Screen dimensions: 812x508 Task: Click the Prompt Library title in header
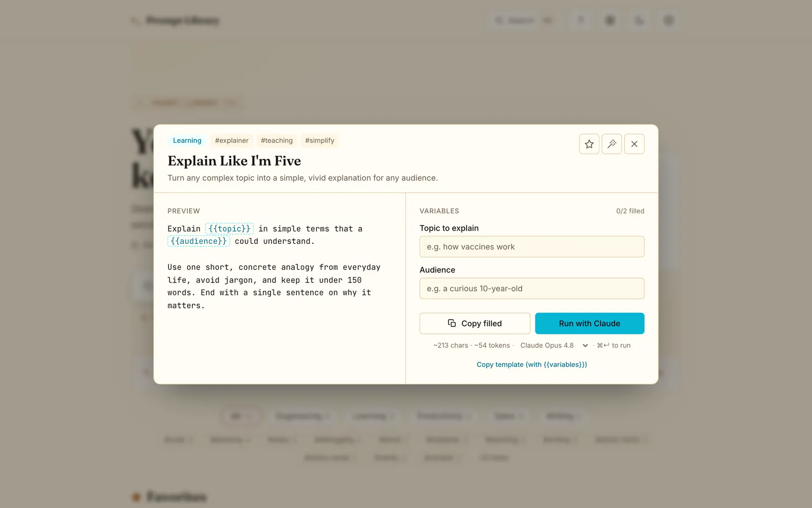pyautogui.click(x=183, y=20)
